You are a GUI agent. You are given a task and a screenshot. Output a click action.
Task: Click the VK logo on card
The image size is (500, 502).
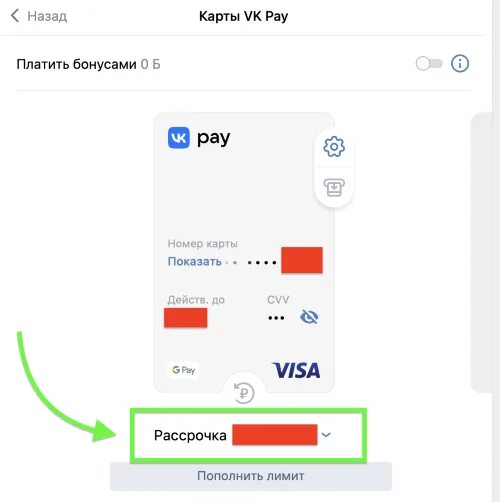179,137
